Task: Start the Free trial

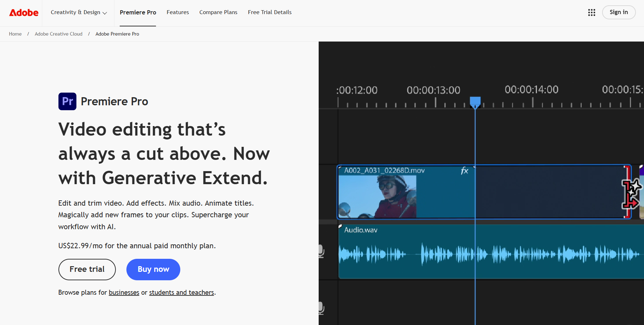Action: 87,269
